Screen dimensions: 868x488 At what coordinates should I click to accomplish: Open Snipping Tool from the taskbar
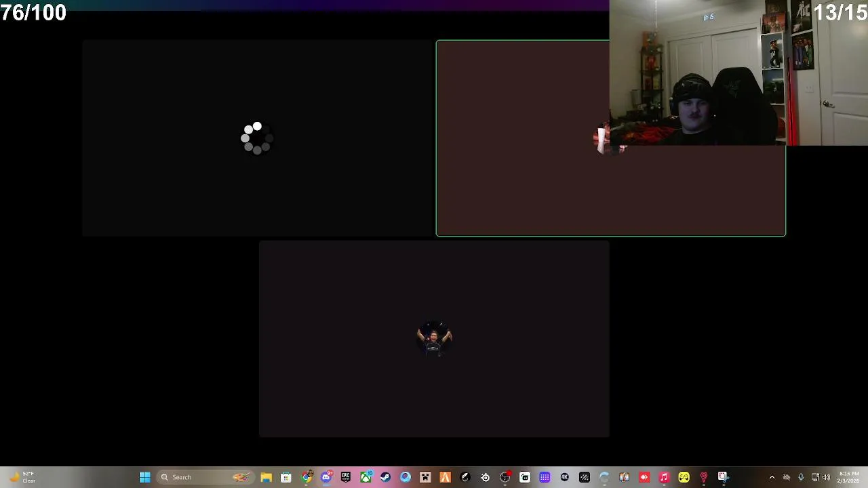723,477
